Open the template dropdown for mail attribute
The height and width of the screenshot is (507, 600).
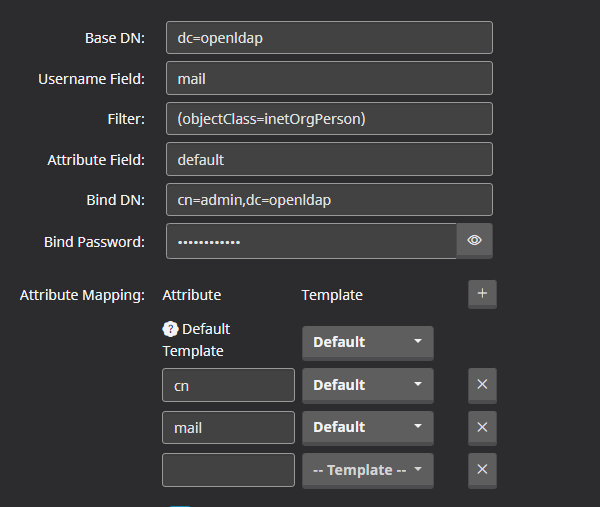(x=367, y=427)
